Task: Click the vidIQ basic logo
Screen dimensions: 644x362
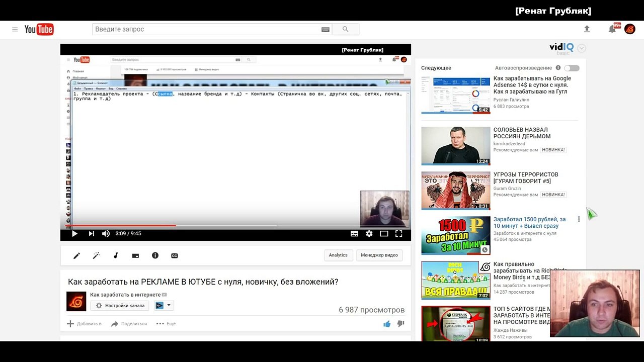Action: tap(562, 48)
